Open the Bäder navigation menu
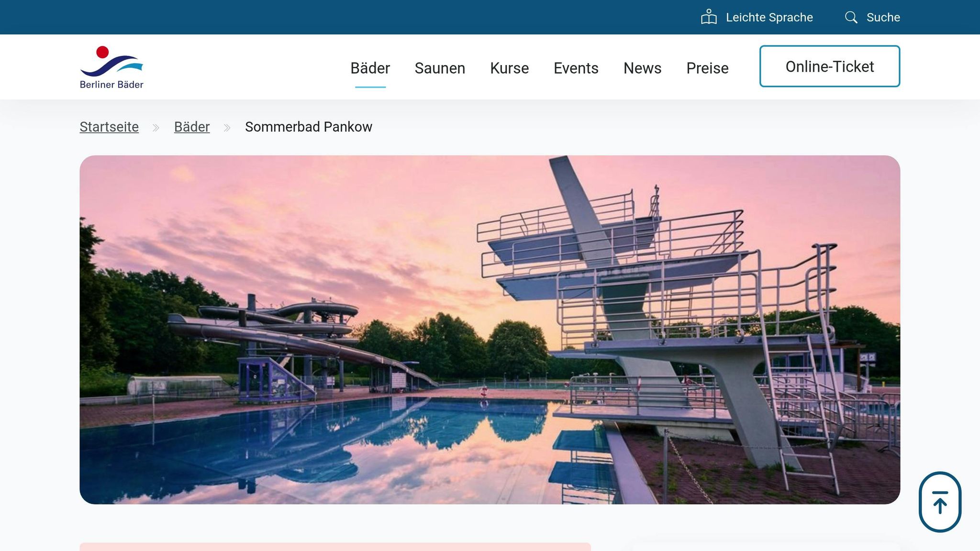The image size is (980, 551). coord(370,68)
